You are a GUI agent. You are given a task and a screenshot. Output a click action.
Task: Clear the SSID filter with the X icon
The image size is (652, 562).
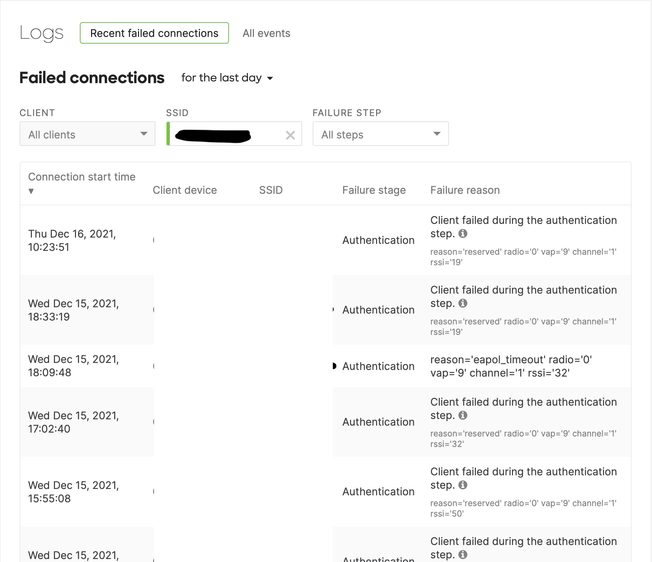point(290,135)
